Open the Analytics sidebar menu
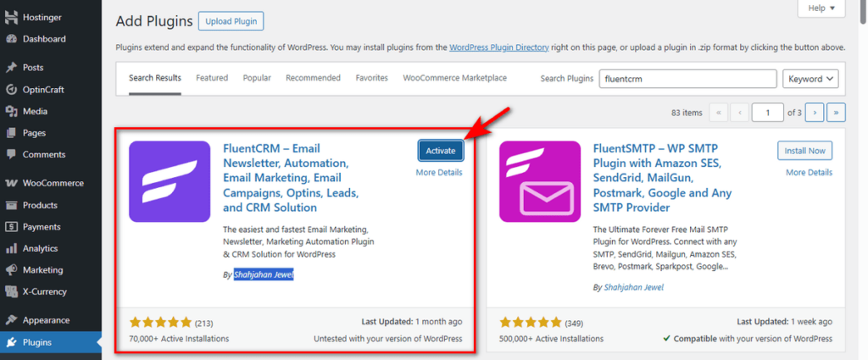Image resolution: width=868 pixels, height=360 pixels. coord(50,249)
